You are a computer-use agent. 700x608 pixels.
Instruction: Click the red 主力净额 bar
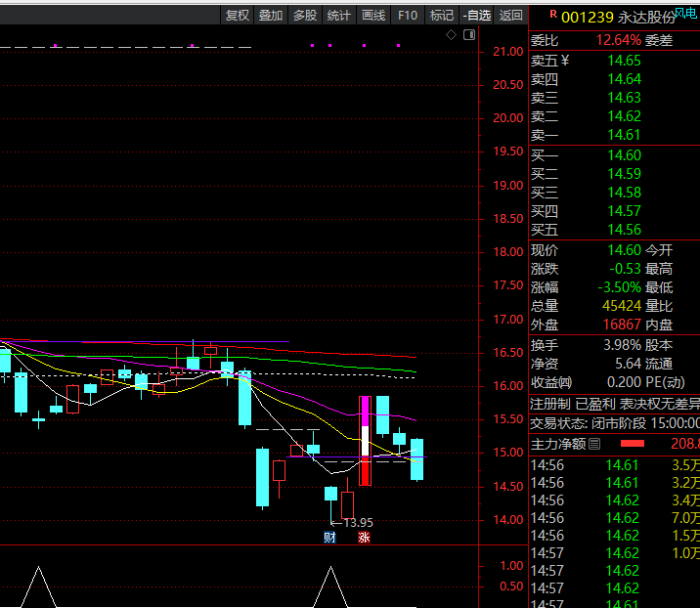[x=633, y=443]
